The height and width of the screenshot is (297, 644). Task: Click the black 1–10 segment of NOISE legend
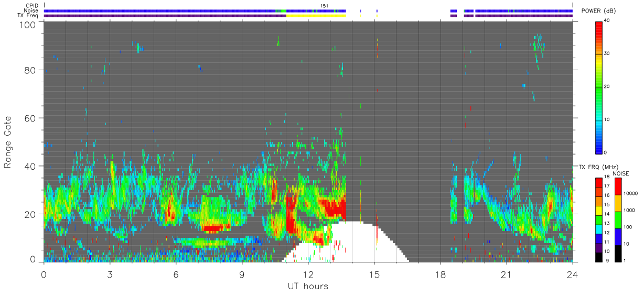tap(618, 253)
